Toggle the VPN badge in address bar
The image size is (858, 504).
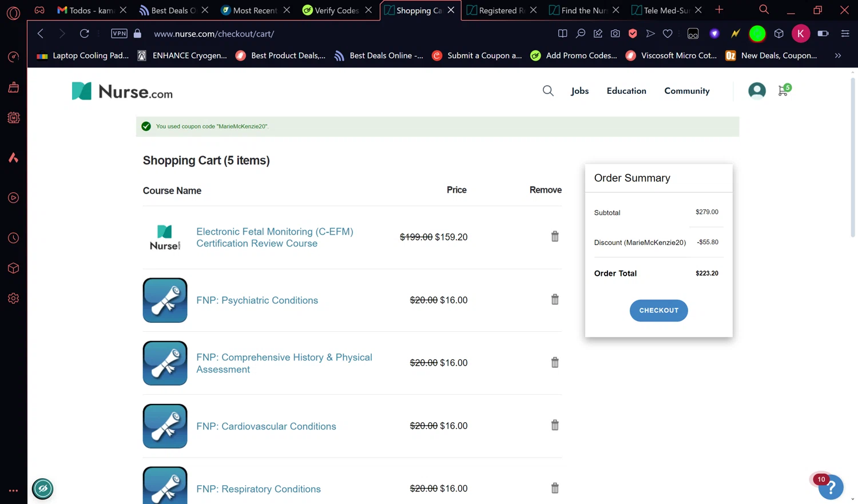coord(119,34)
